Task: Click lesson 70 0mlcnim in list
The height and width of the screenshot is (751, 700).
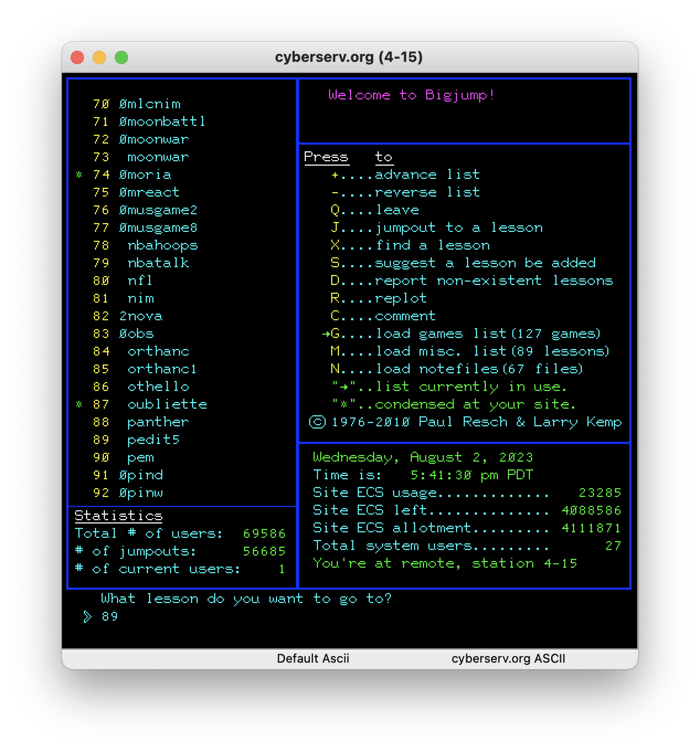Action: (137, 104)
